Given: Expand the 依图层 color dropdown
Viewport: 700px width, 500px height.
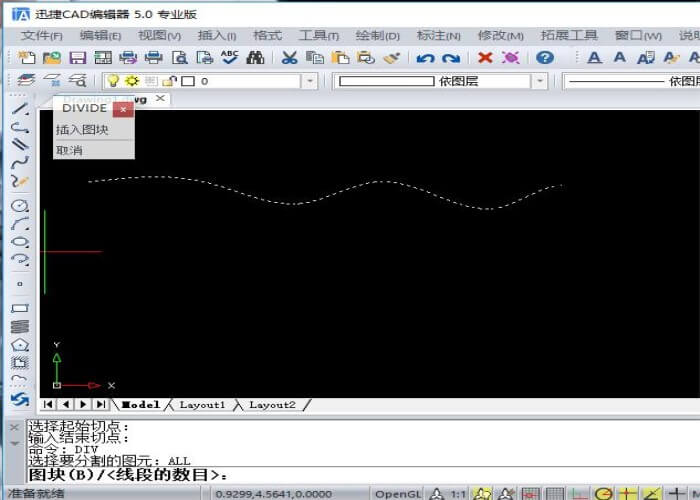Looking at the screenshot, I should [x=539, y=81].
